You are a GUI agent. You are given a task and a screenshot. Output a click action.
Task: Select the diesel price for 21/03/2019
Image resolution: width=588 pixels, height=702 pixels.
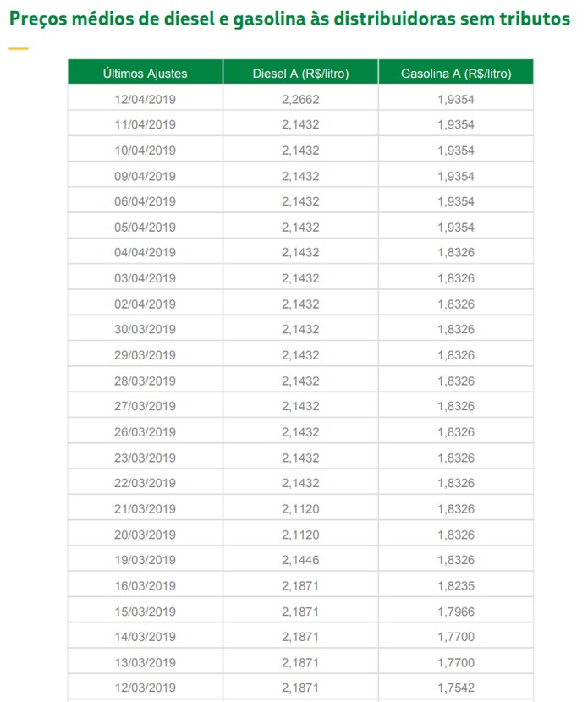click(x=300, y=509)
